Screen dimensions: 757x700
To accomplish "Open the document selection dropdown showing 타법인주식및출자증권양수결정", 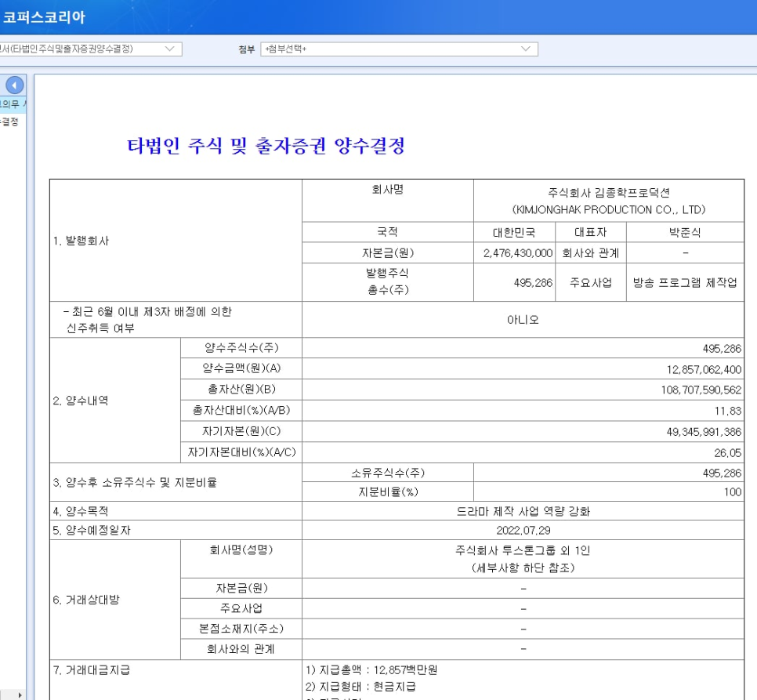I will (91, 49).
